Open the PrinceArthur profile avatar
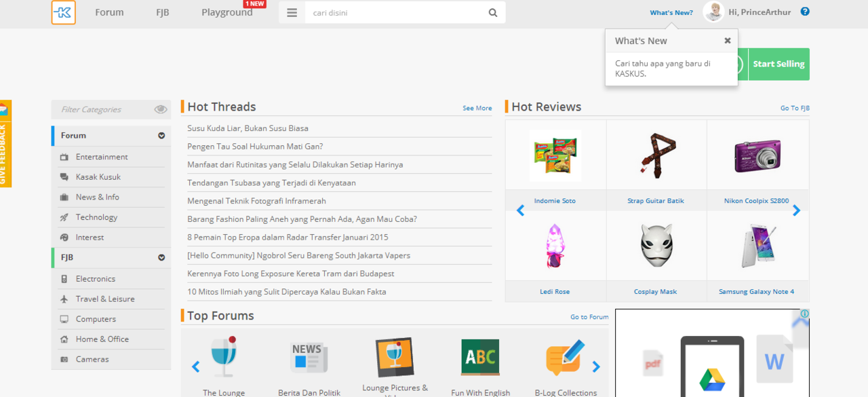Screen dimensions: 868x397 [713, 12]
